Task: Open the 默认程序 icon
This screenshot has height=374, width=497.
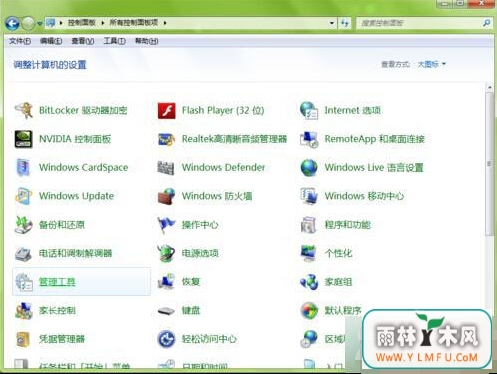Action: [x=309, y=311]
